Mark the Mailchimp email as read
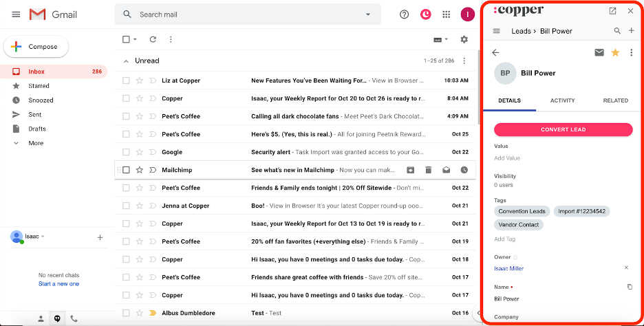Screen dimensions: 644x326 tap(446, 170)
